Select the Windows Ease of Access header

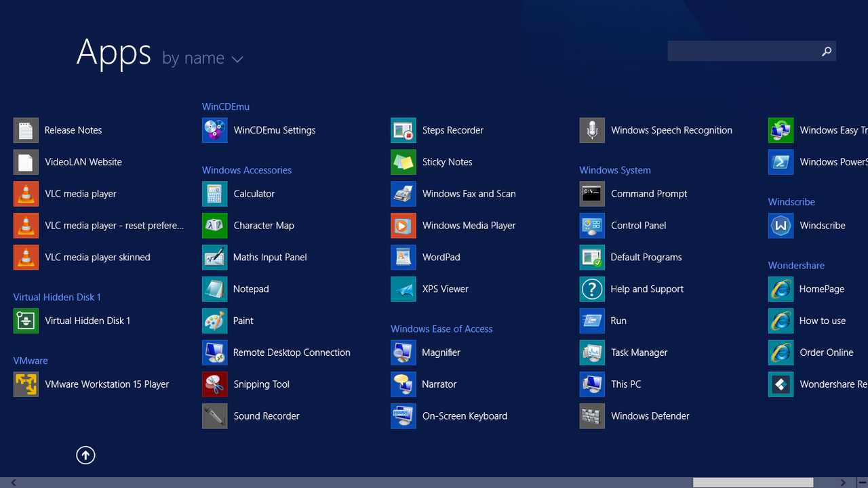441,329
